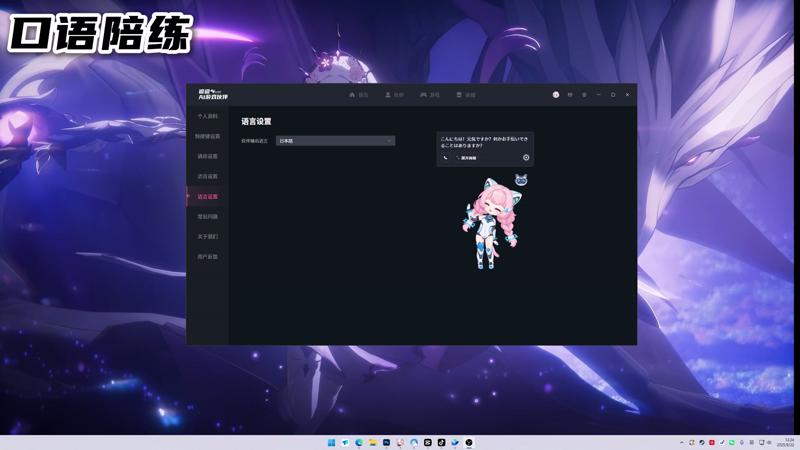Open the top tab with person icon
The width and height of the screenshot is (800, 450).
(394, 95)
